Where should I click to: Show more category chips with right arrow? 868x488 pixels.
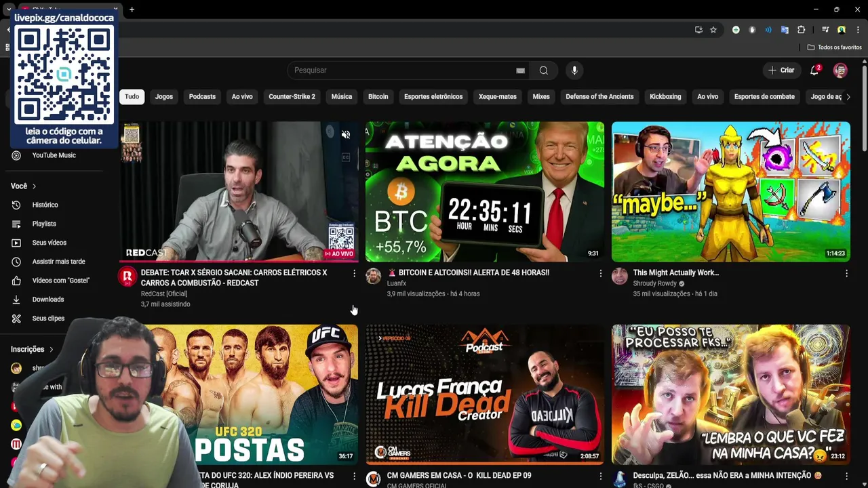[848, 97]
